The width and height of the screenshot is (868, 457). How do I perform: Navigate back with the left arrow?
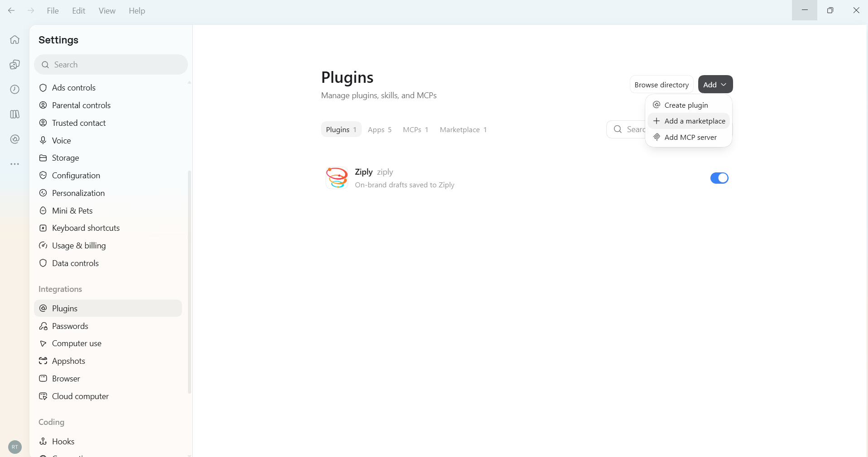tap(11, 10)
